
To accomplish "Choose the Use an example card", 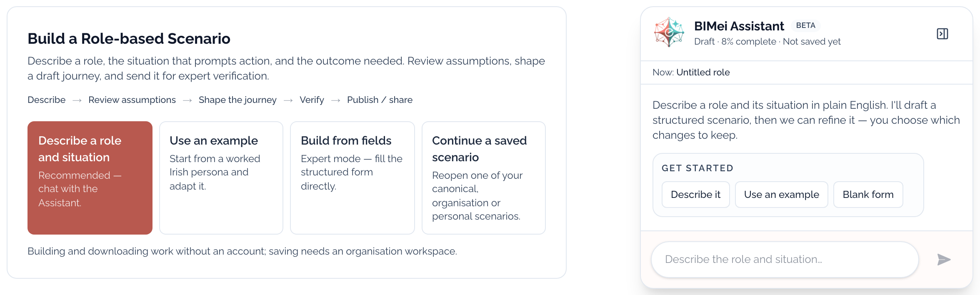I will (x=221, y=178).
